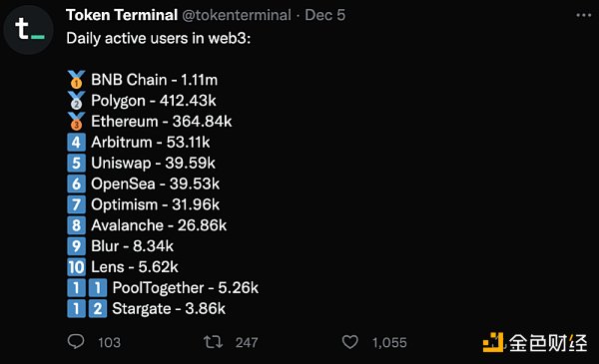Click the 1,055 likes count
Viewport: 599px width, 364px height.
click(389, 343)
